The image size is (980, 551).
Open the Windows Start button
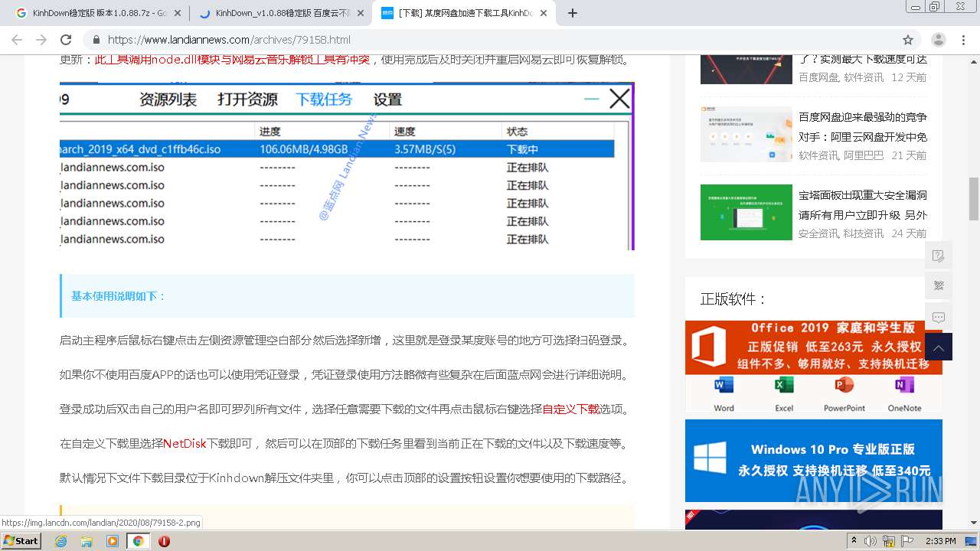21,540
